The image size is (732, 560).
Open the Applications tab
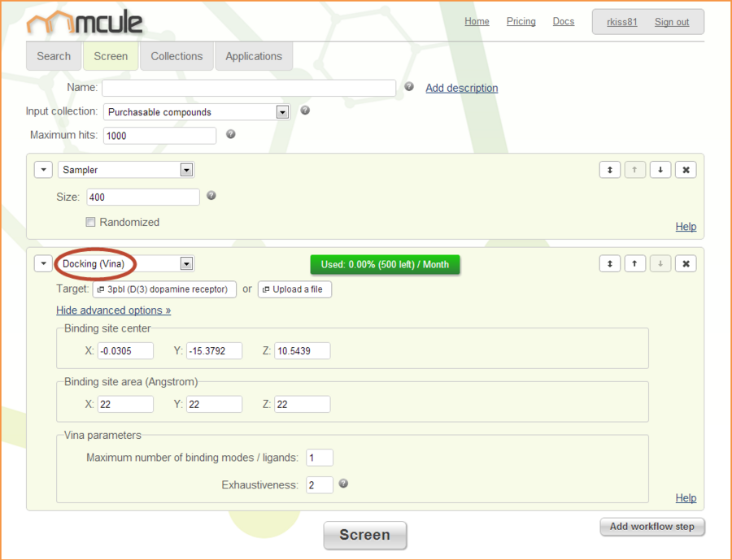(254, 56)
